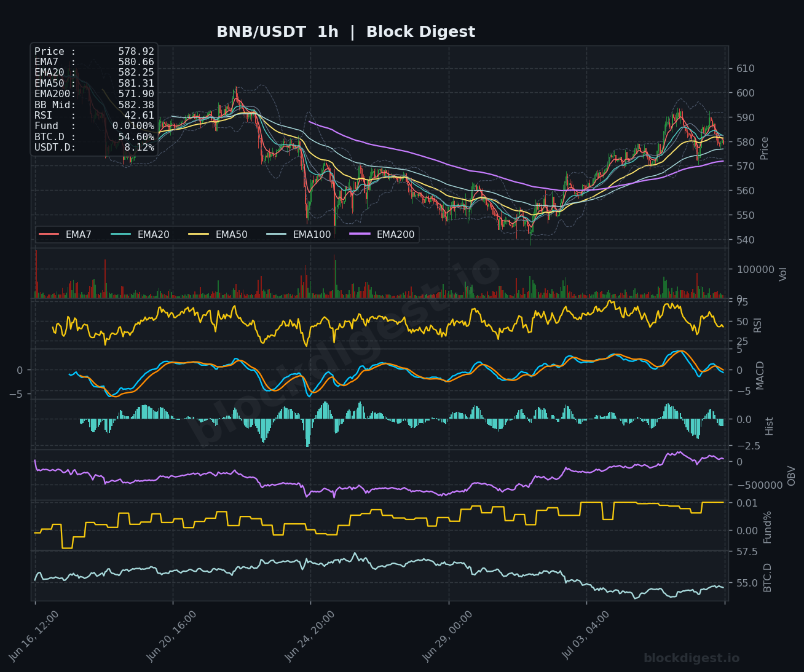
Task: Click the Vol panel axis label
Action: 782,274
